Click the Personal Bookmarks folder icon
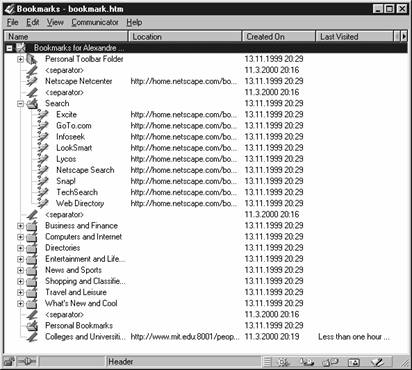 pos(32,326)
